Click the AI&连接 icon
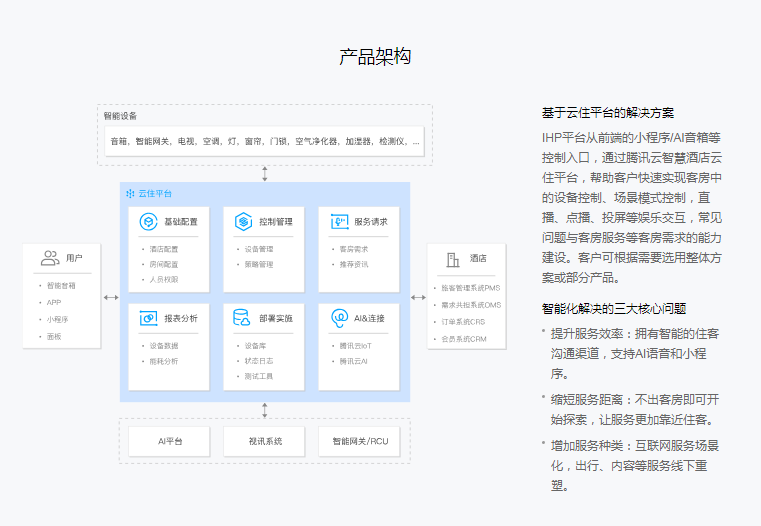761x526 pixels. pos(339,318)
